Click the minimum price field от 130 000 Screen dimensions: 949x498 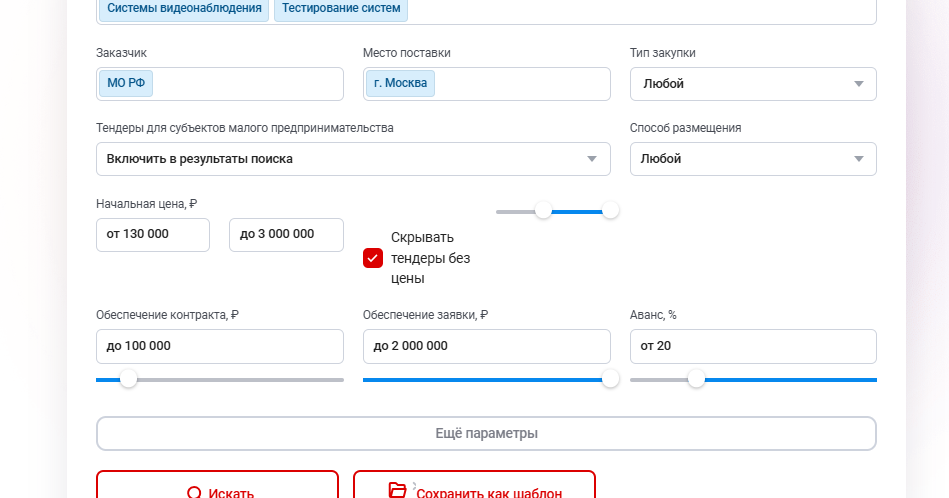pyautogui.click(x=152, y=234)
